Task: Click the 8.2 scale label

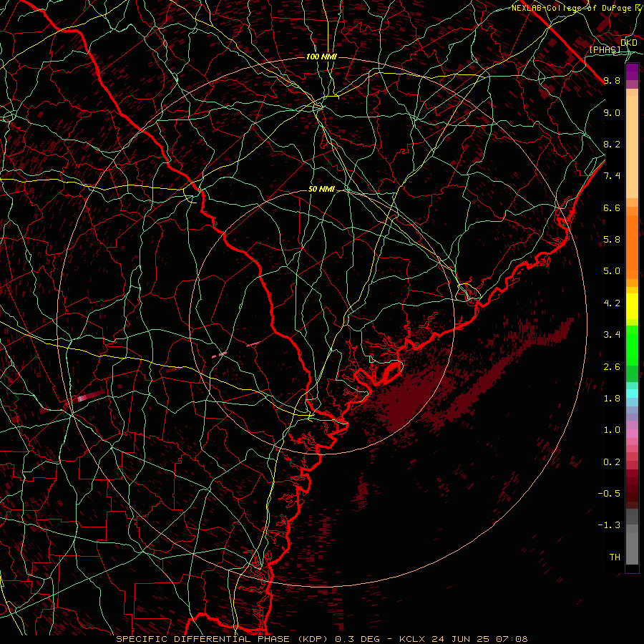Action: [x=612, y=144]
